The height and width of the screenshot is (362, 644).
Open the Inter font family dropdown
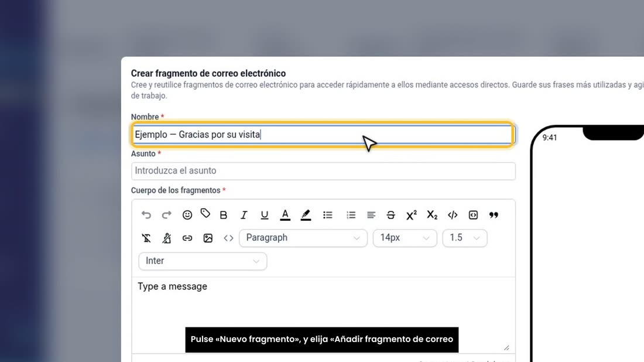(203, 261)
